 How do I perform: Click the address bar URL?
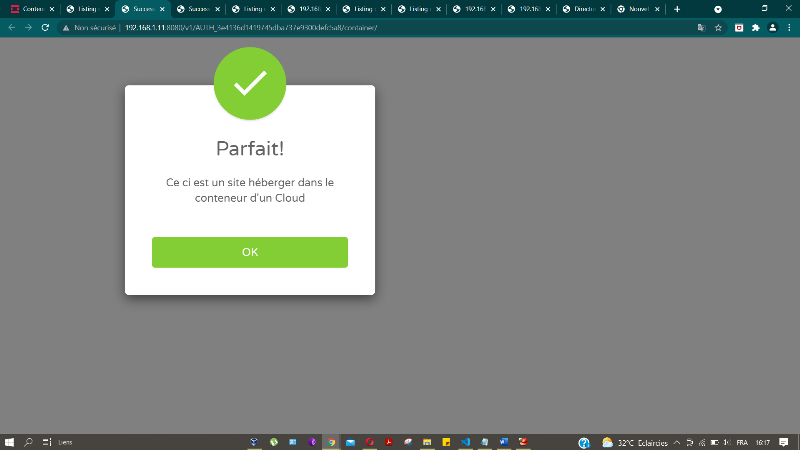click(x=251, y=28)
